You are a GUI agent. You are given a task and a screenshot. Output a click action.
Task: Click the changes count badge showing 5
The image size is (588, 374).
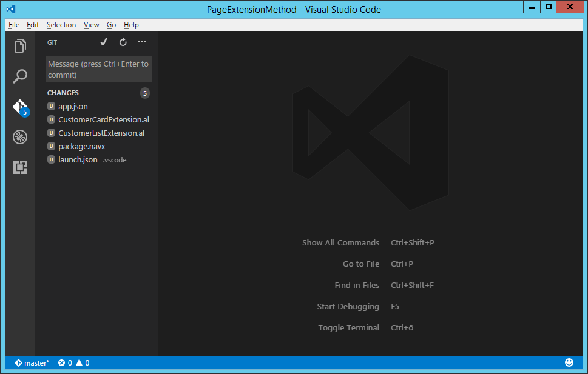[145, 93]
